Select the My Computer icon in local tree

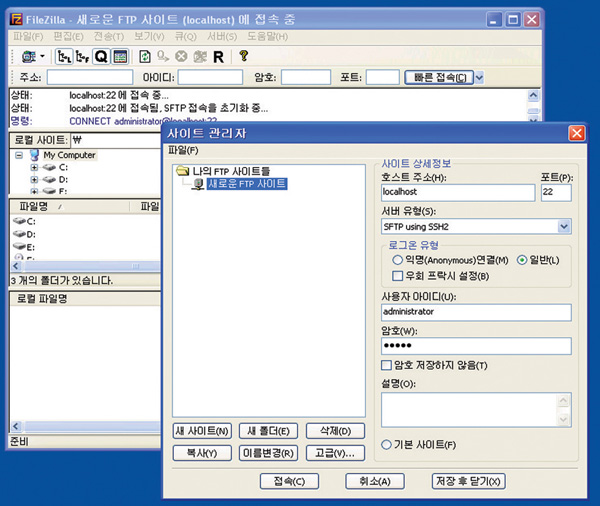tap(34, 155)
